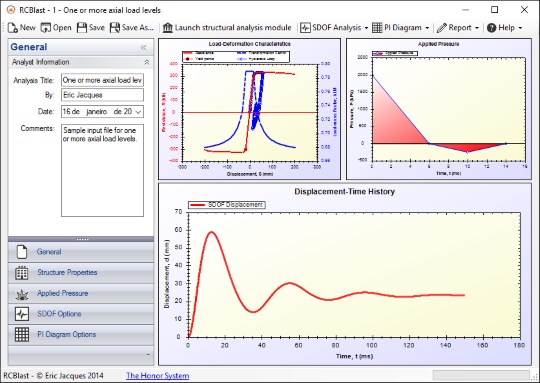Click the SDOF Options waveform icon

pos(22,314)
